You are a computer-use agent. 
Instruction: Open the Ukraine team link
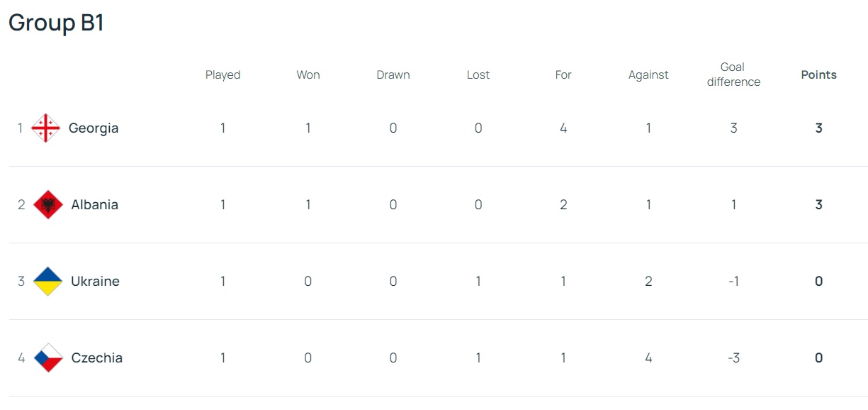(x=95, y=282)
